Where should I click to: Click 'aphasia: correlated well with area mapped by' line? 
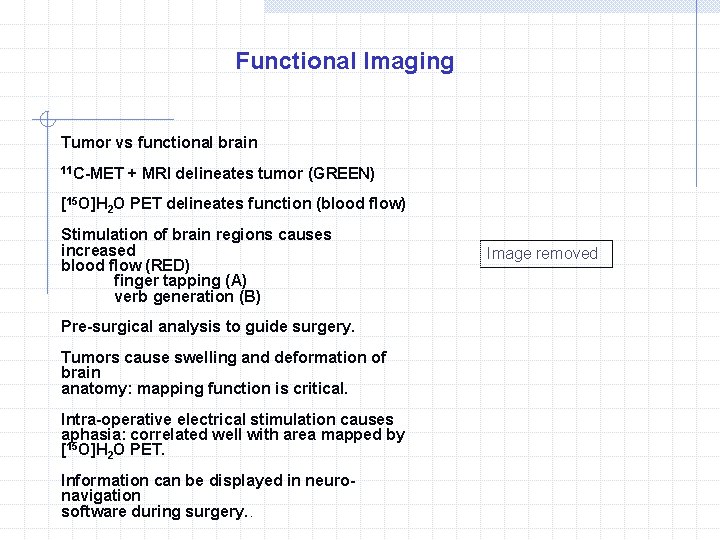233,434
